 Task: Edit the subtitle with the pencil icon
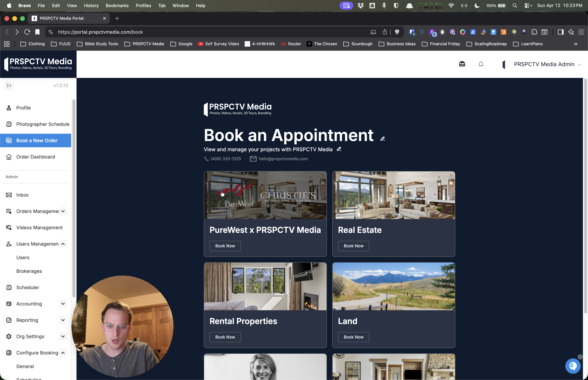pyautogui.click(x=339, y=149)
